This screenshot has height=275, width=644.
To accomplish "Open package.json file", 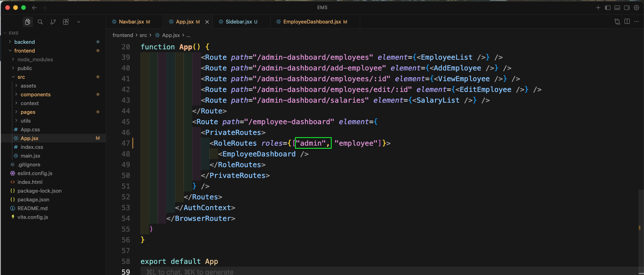I will [x=53, y=199].
